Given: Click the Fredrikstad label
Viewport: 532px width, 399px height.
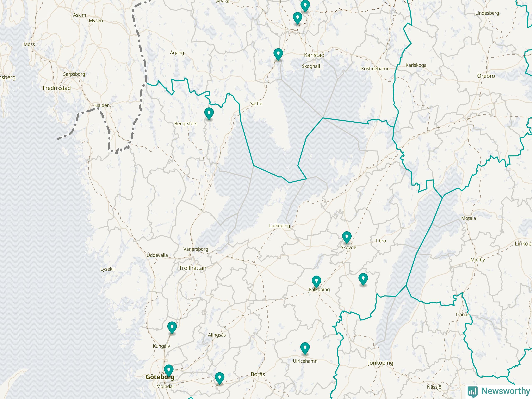Looking at the screenshot, I should pyautogui.click(x=57, y=88).
